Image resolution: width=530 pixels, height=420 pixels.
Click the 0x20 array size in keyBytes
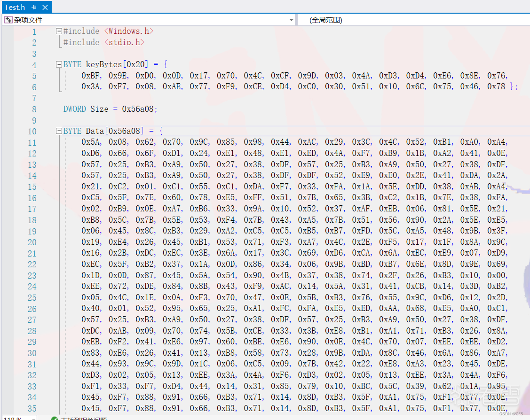(x=135, y=64)
